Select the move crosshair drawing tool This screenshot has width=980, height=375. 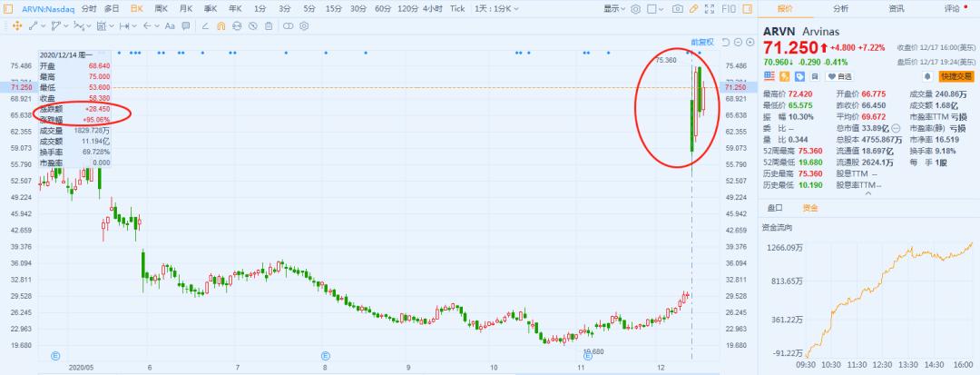pyautogui.click(x=17, y=25)
